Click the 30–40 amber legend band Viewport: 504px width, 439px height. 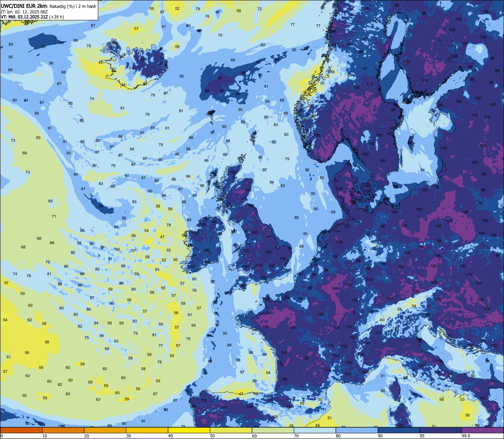(x=147, y=430)
